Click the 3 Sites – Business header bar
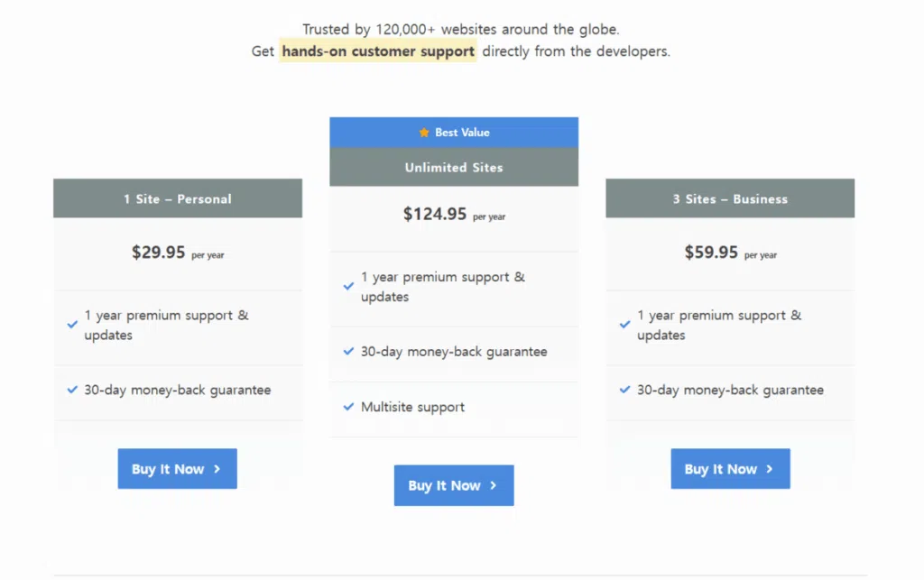 (x=730, y=198)
